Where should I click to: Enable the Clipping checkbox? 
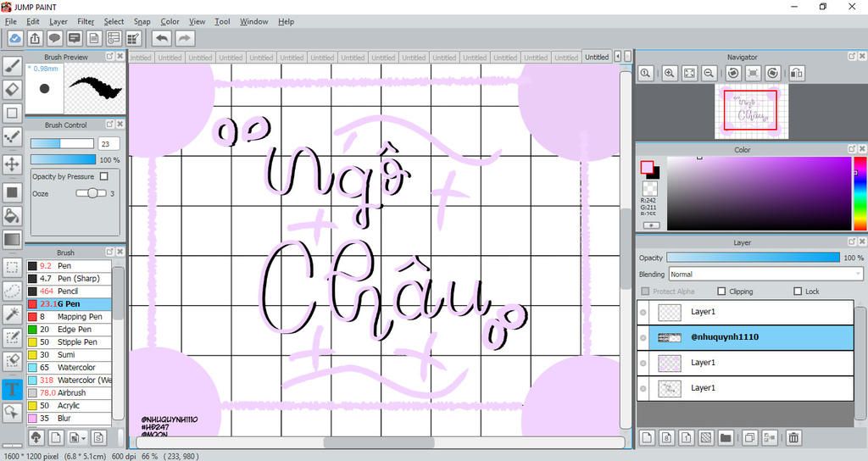coord(721,292)
